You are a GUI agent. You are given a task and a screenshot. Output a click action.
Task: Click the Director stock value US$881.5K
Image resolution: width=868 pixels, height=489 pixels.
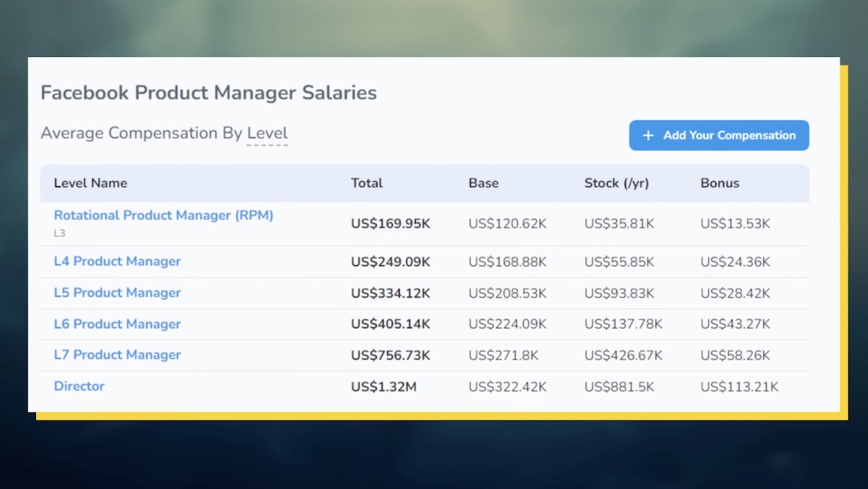[619, 387]
